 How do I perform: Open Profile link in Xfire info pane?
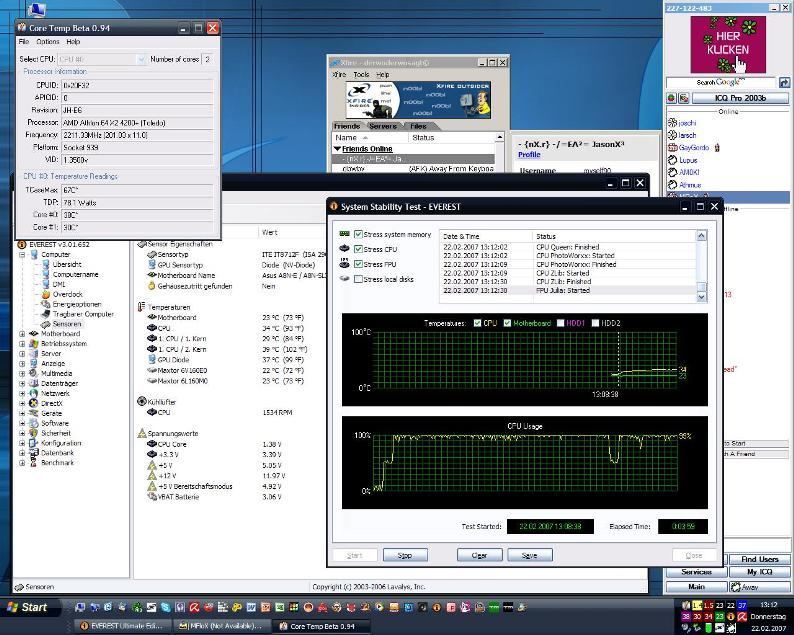tap(529, 154)
